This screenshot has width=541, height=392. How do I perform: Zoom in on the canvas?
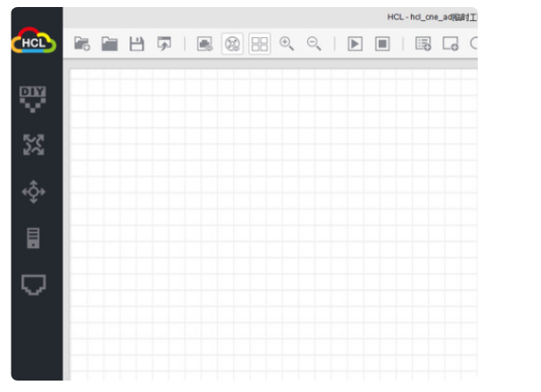point(287,44)
